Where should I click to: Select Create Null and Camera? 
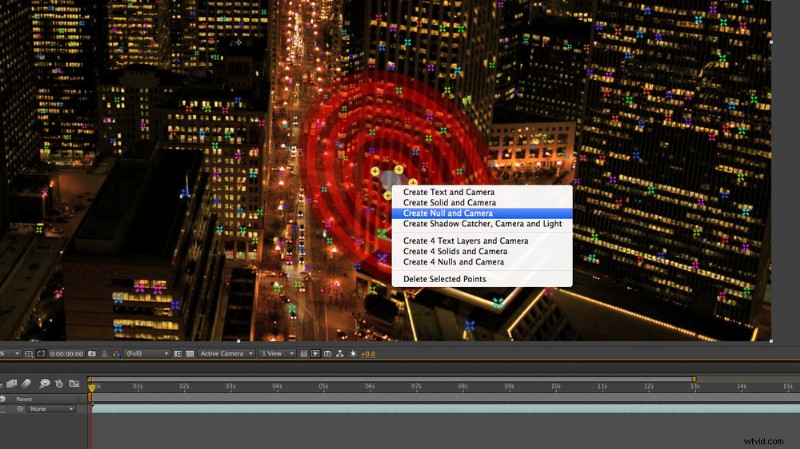(447, 213)
